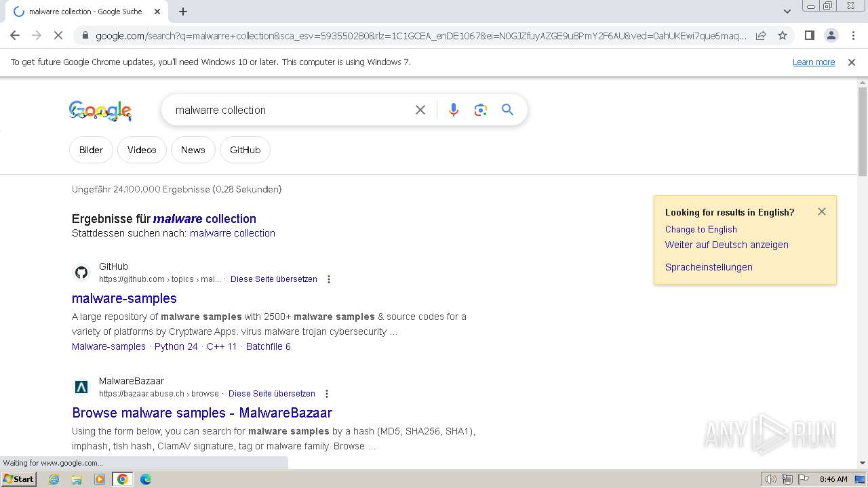The height and width of the screenshot is (488, 868).
Task: Open Python 24 sublink
Action: 176,346
